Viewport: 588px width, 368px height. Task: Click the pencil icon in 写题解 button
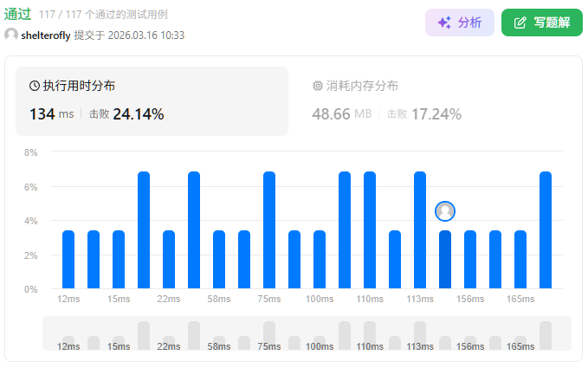520,23
